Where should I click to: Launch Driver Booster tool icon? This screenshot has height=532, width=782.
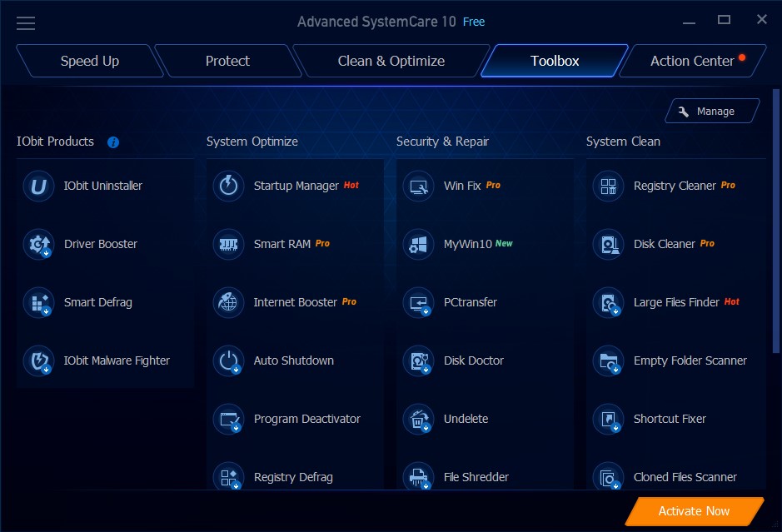[38, 245]
